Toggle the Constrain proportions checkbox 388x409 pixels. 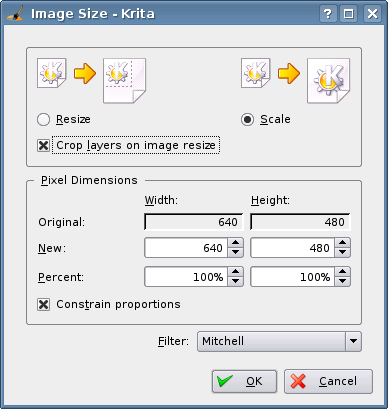[44, 304]
